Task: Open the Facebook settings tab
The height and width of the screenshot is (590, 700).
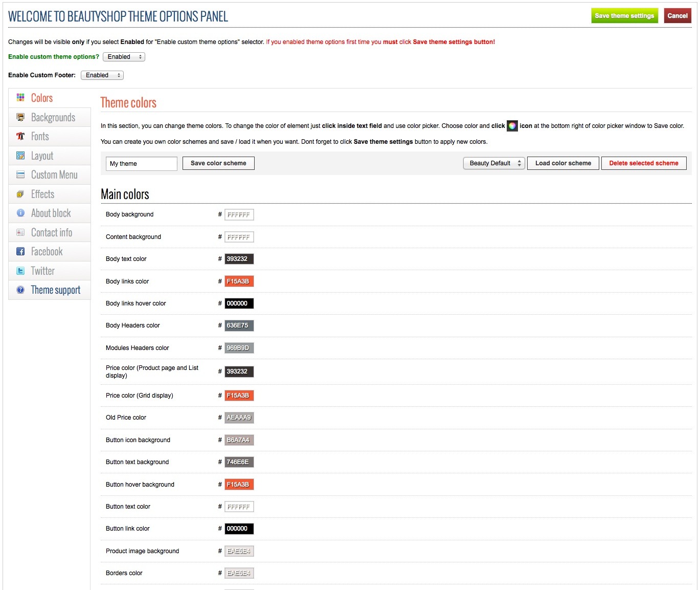Action: tap(50, 251)
